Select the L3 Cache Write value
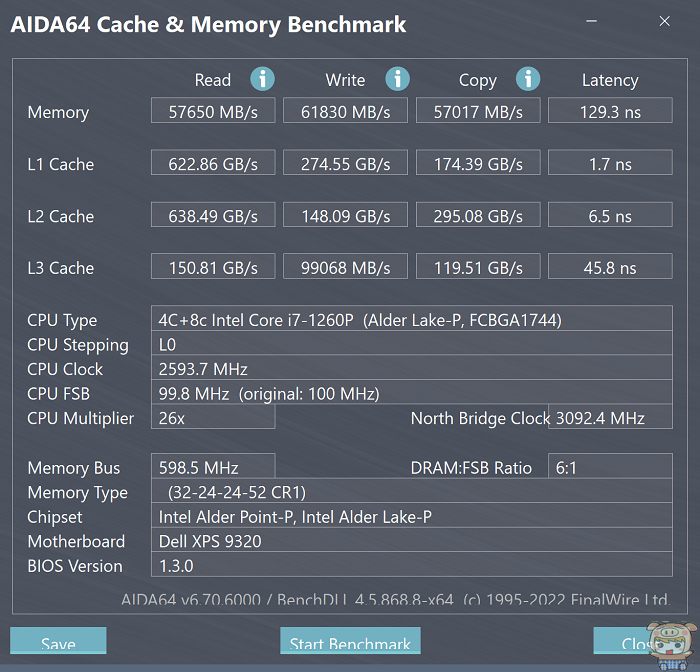This screenshot has width=700, height=672. [x=346, y=267]
